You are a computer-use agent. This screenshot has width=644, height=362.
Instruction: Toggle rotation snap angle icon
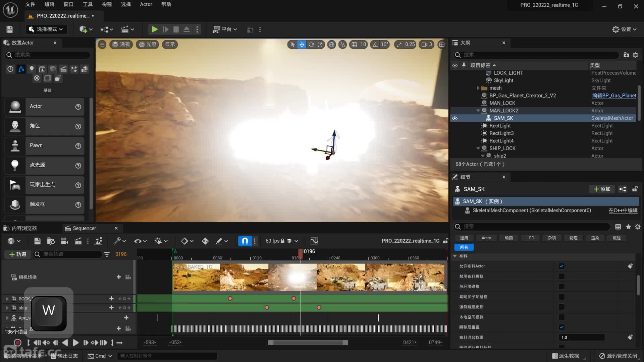click(375, 45)
